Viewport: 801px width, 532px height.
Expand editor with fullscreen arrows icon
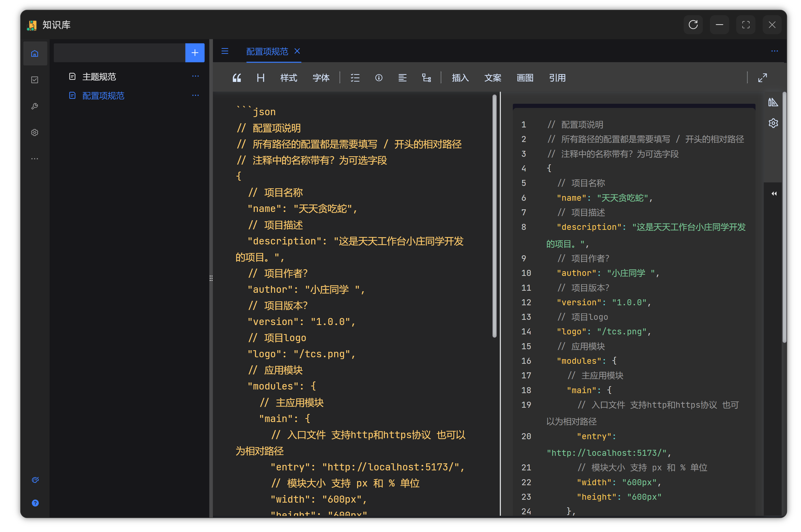tap(762, 78)
